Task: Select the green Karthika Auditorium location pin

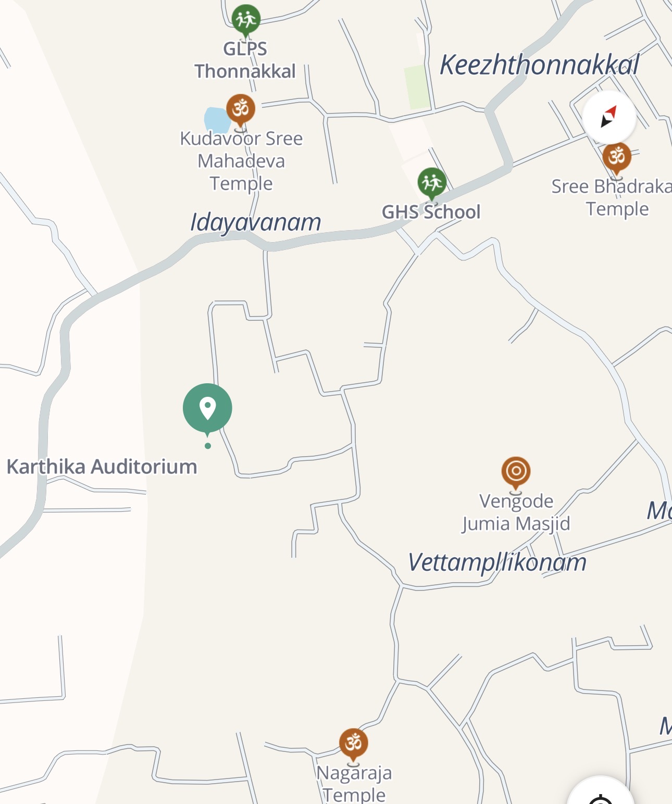Action: pyautogui.click(x=207, y=409)
